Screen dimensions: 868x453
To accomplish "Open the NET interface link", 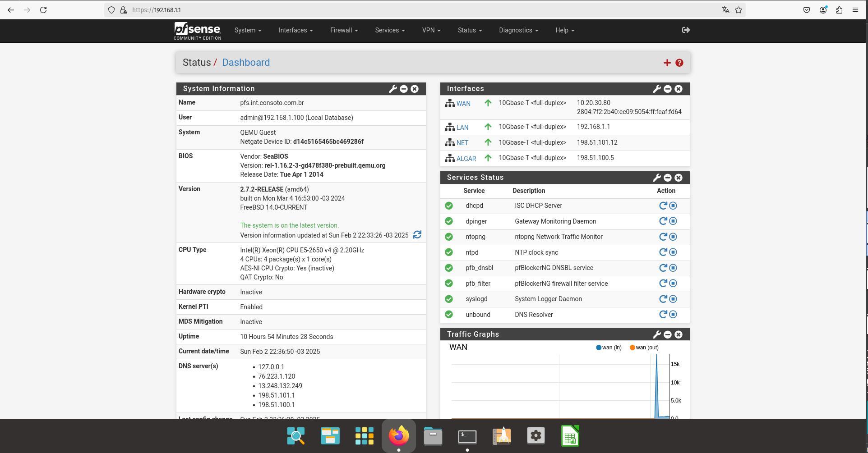I will coord(462,143).
